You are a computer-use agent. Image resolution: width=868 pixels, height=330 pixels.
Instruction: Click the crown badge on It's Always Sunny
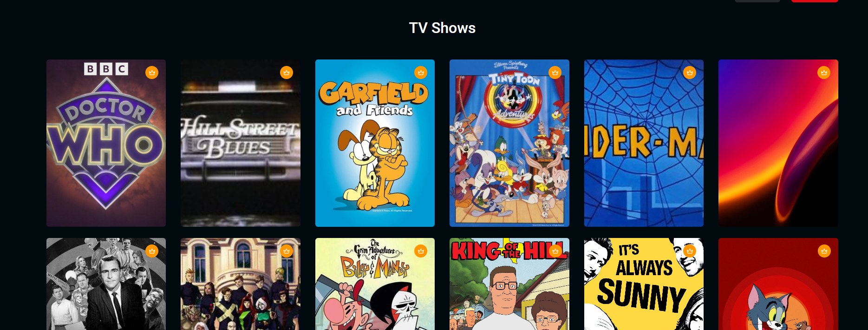pyautogui.click(x=690, y=251)
